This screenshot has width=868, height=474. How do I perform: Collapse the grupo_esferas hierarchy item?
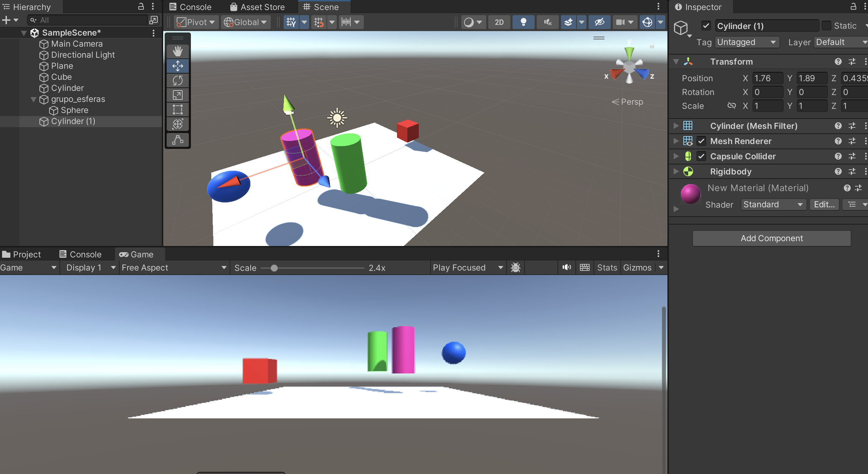pyautogui.click(x=34, y=99)
